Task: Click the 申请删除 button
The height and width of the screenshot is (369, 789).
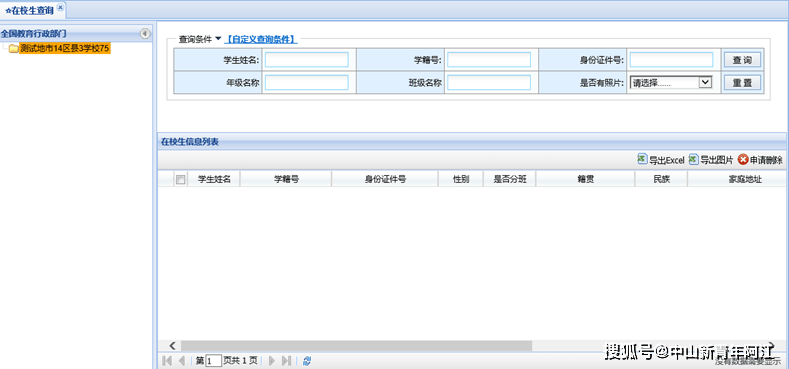Action: [760, 160]
